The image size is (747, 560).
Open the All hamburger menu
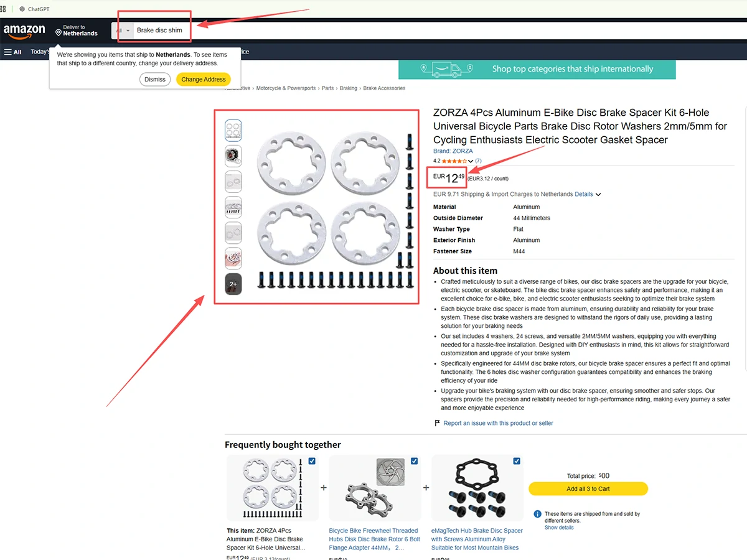click(13, 52)
